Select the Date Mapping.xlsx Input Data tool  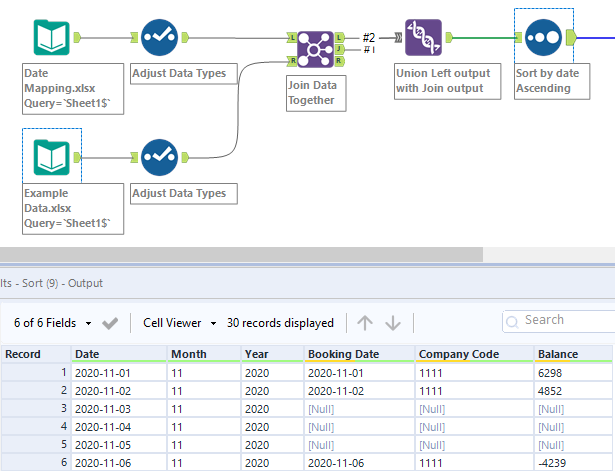pyautogui.click(x=51, y=38)
